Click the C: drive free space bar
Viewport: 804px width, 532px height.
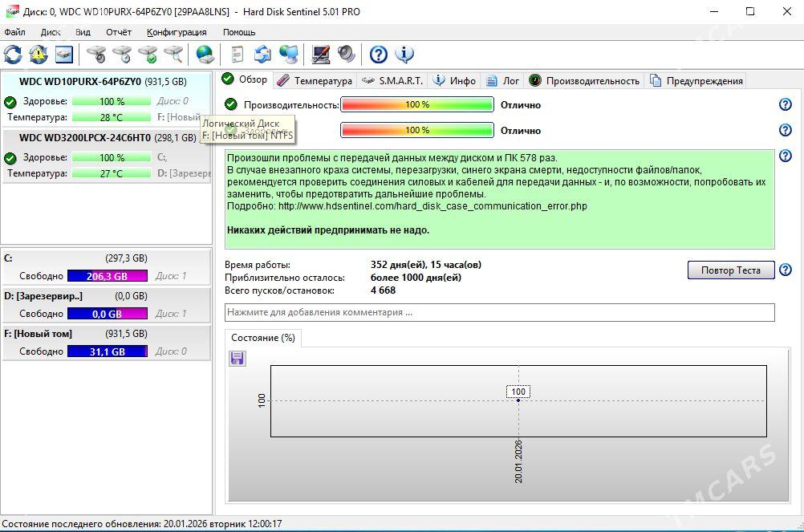click(107, 276)
